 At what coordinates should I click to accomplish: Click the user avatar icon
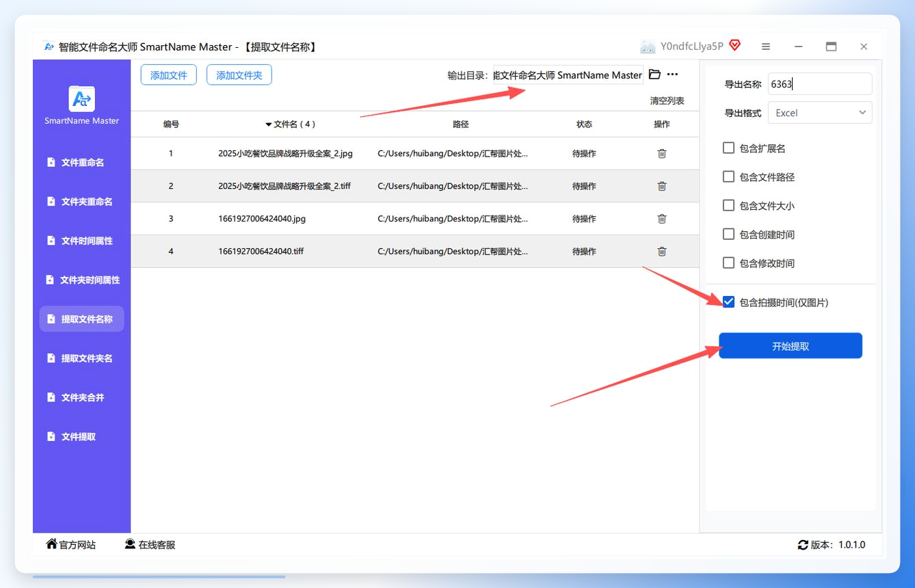point(648,46)
